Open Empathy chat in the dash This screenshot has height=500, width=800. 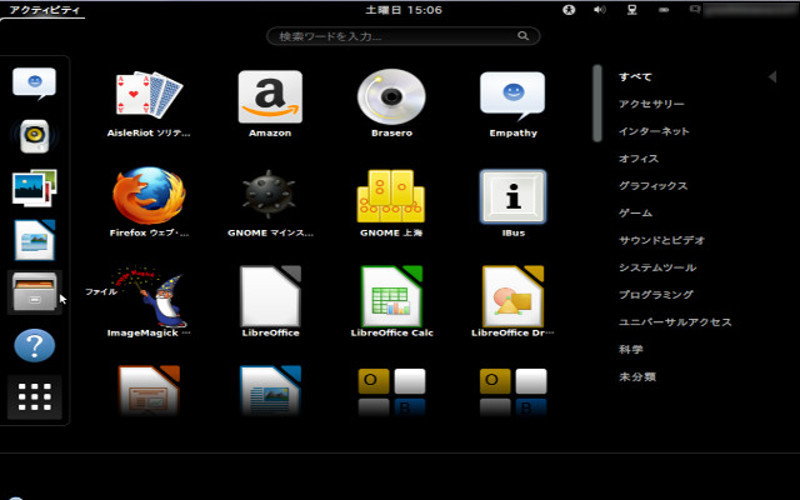(34, 84)
